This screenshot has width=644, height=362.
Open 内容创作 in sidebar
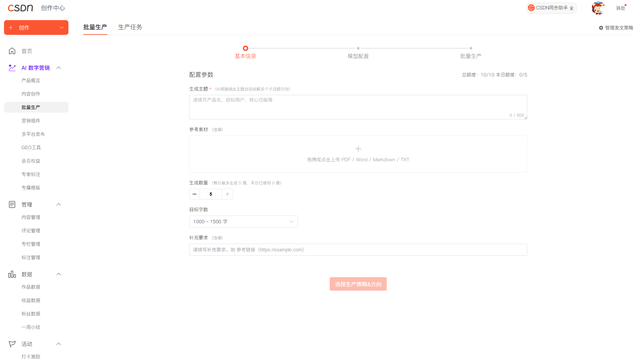click(31, 94)
